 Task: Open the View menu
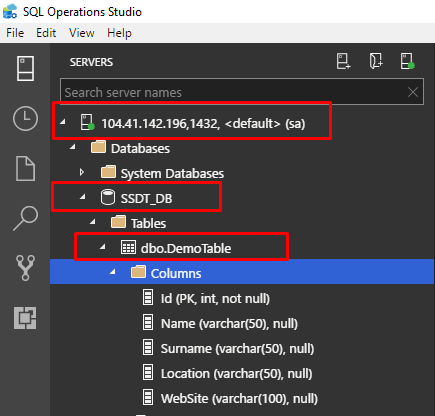pos(82,33)
